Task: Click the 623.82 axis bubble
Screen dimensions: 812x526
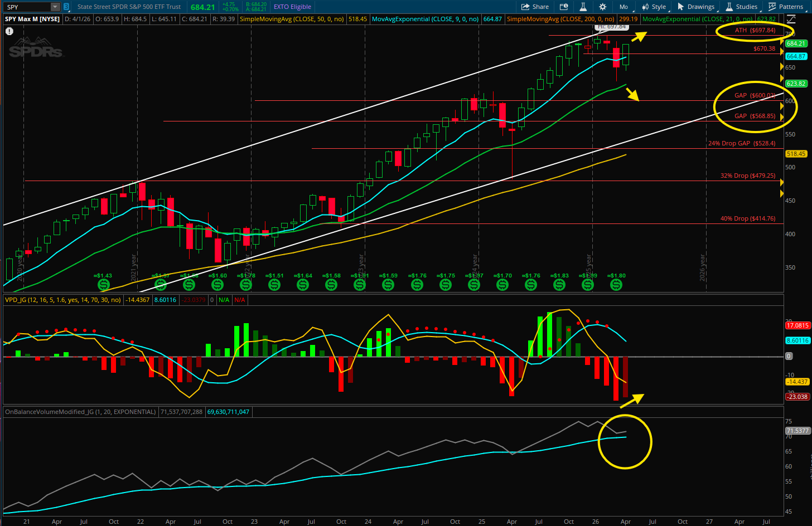Action: [x=796, y=84]
